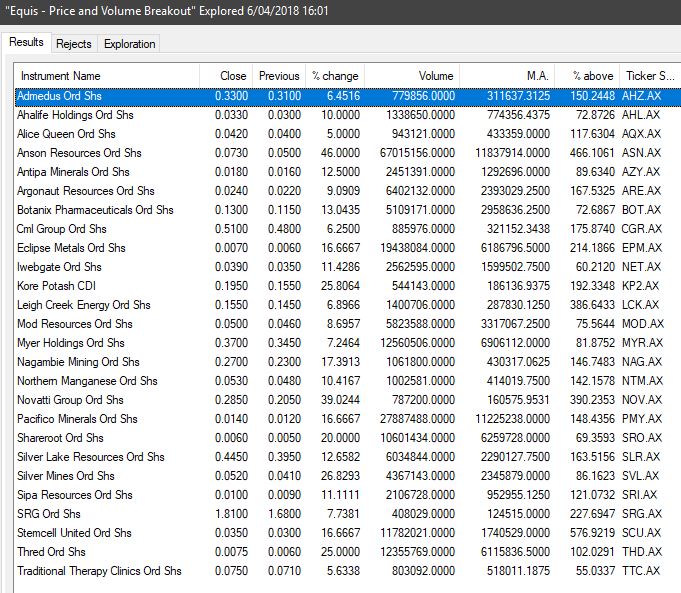Select the Mod Resources Ord Shs row
This screenshot has height=593, width=681.
point(348,324)
